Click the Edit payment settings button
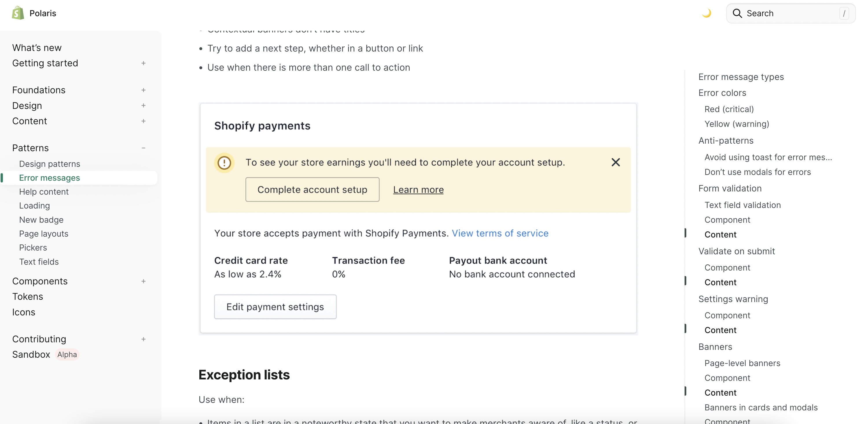Viewport: 868px width, 424px height. (x=275, y=307)
